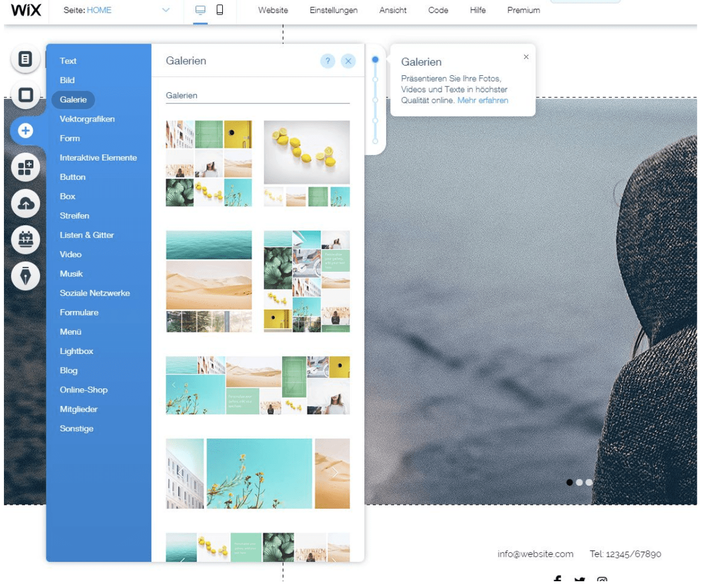
Task: Open the blog pen nib icon in sidebar
Action: 25,276
